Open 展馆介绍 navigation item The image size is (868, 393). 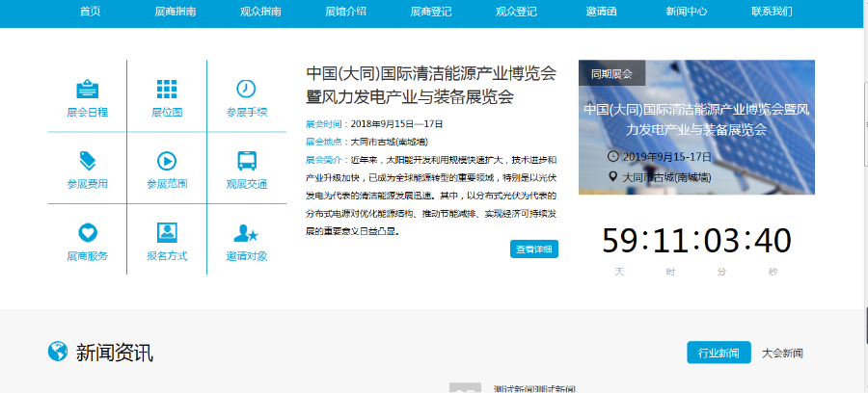(x=346, y=12)
